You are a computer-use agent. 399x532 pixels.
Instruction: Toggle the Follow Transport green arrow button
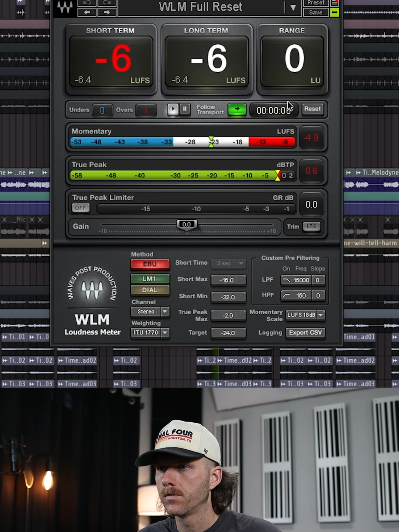click(x=237, y=109)
